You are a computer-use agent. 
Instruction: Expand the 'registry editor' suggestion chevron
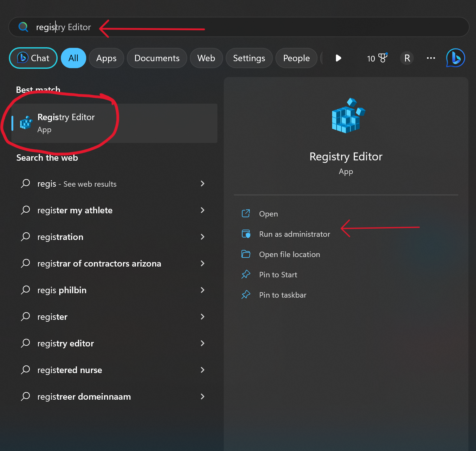(203, 343)
